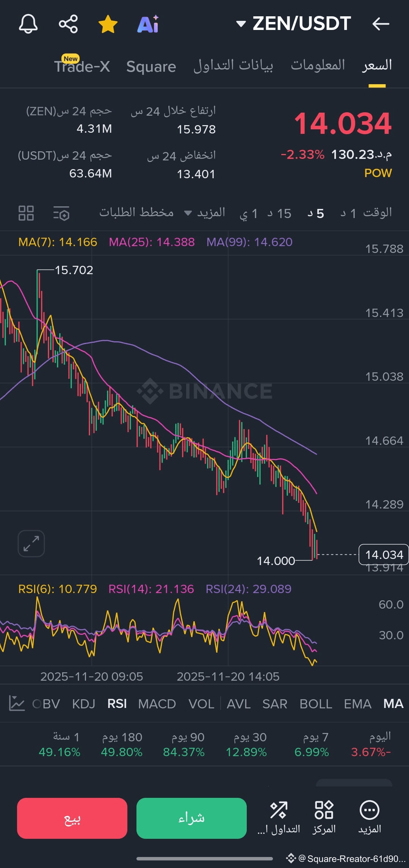Click the MA(7) value label

point(58,242)
